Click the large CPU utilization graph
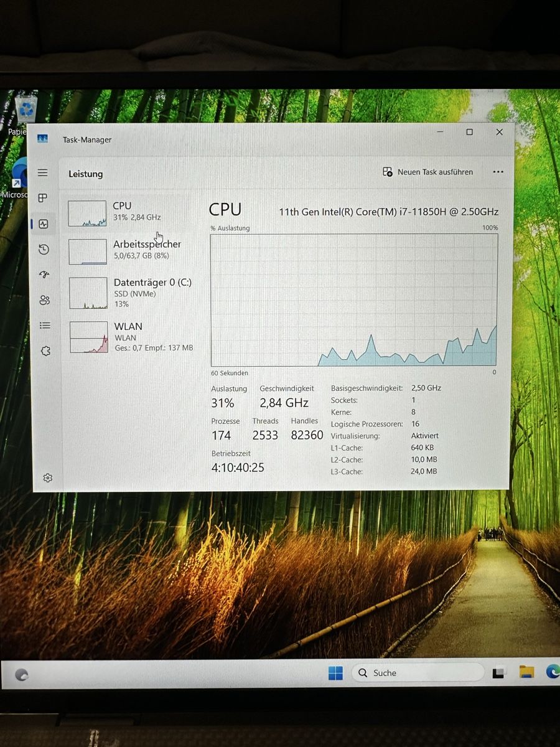 point(354,300)
